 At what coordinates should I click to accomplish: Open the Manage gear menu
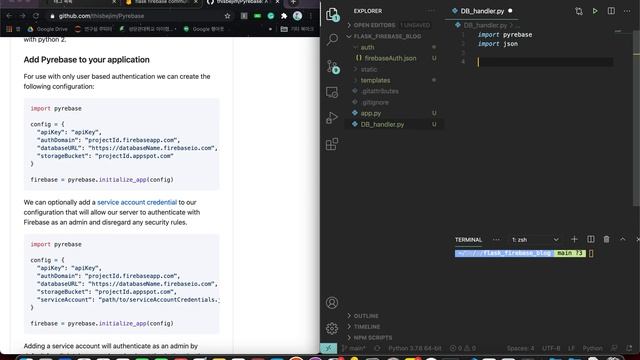(x=332, y=328)
